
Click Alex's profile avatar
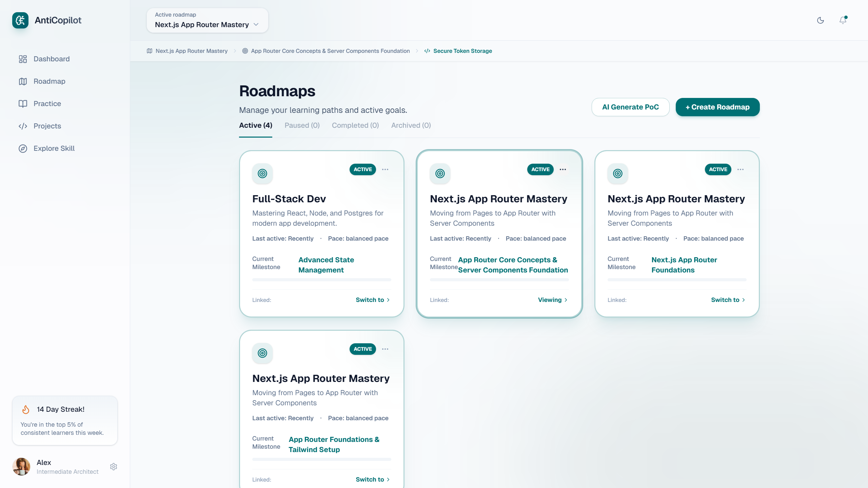point(21,467)
